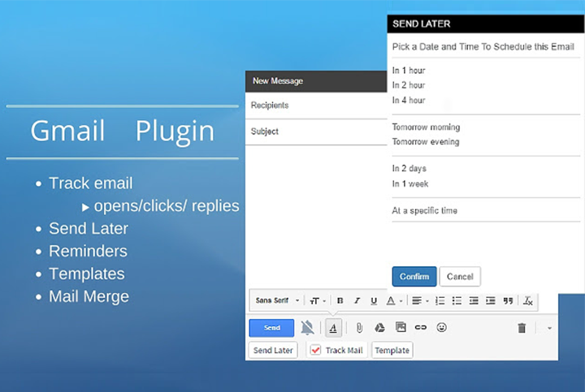Apply quote formatting
This screenshot has width=585, height=392.
pyautogui.click(x=508, y=301)
